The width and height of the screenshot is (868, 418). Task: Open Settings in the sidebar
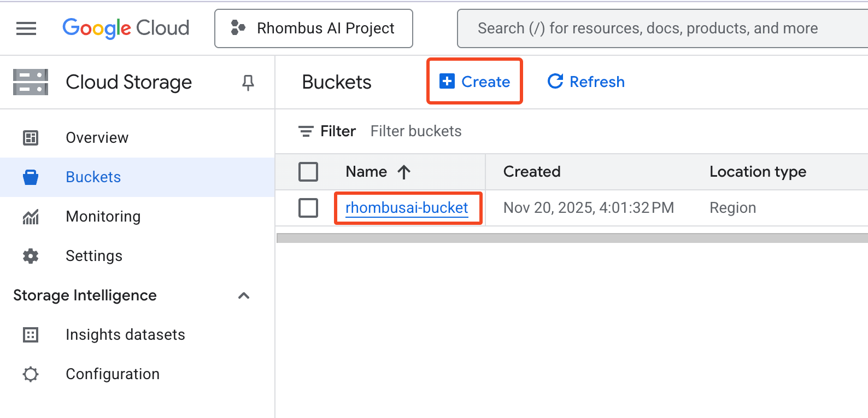coord(137,256)
